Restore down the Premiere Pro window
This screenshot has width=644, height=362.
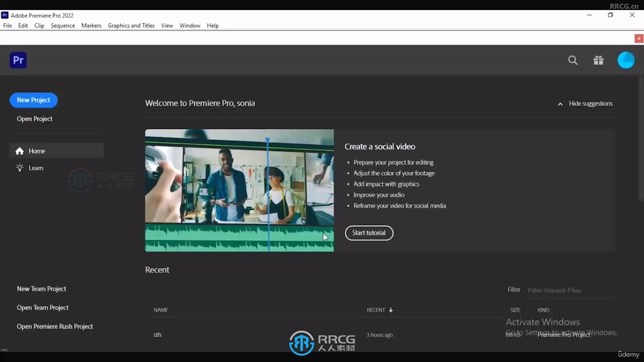coord(610,15)
